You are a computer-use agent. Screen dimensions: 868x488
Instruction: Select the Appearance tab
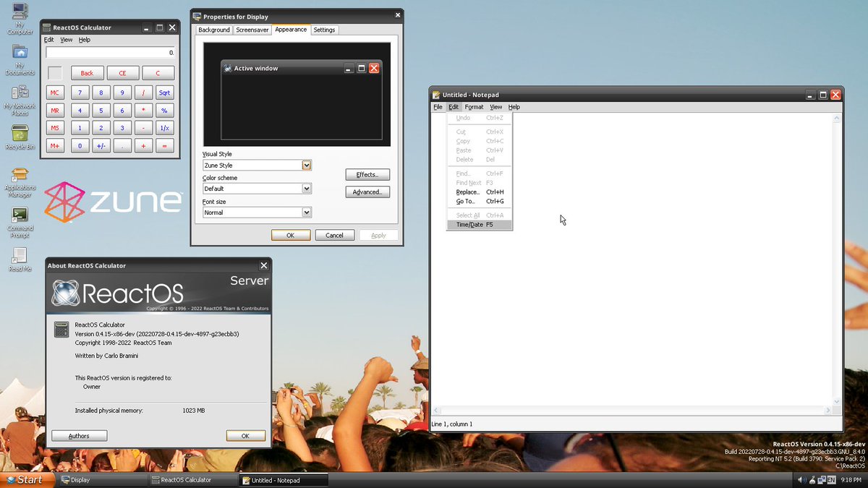pyautogui.click(x=291, y=30)
